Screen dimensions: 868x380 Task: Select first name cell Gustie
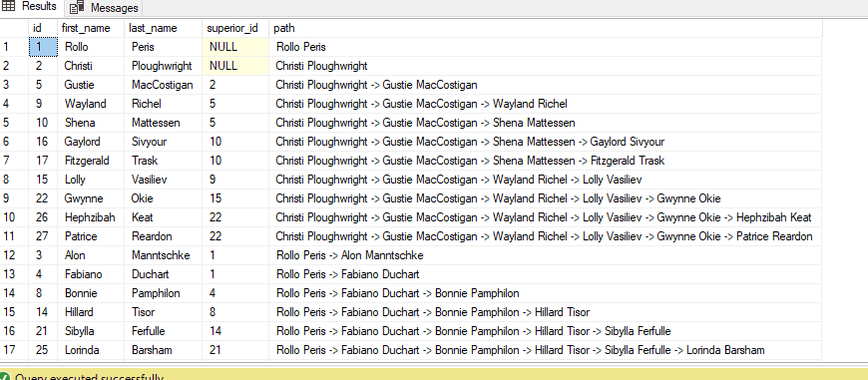click(90, 85)
